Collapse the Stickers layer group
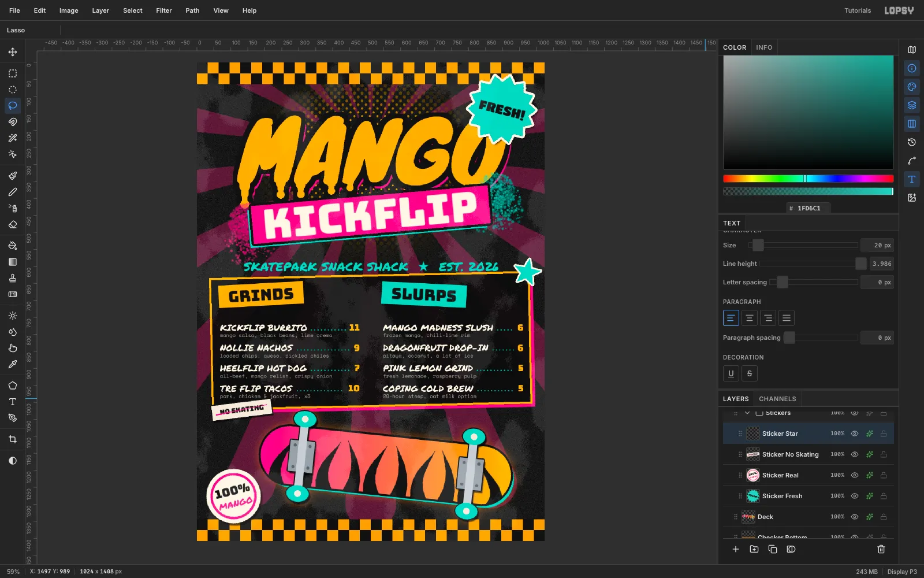 (x=747, y=413)
